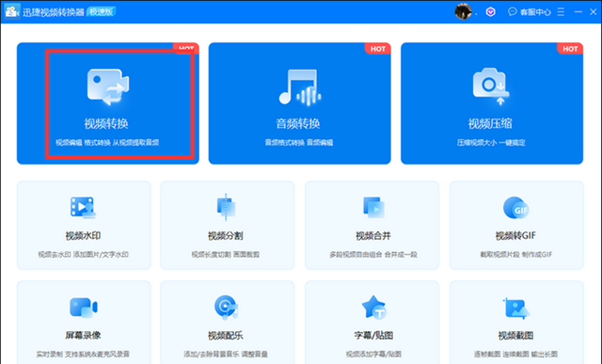Select the 视频压缩 label
602x364 pixels.
click(x=490, y=123)
